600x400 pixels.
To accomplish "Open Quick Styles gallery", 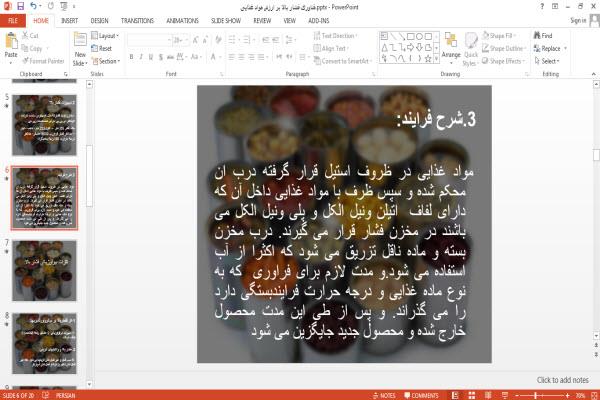I will 471,49.
